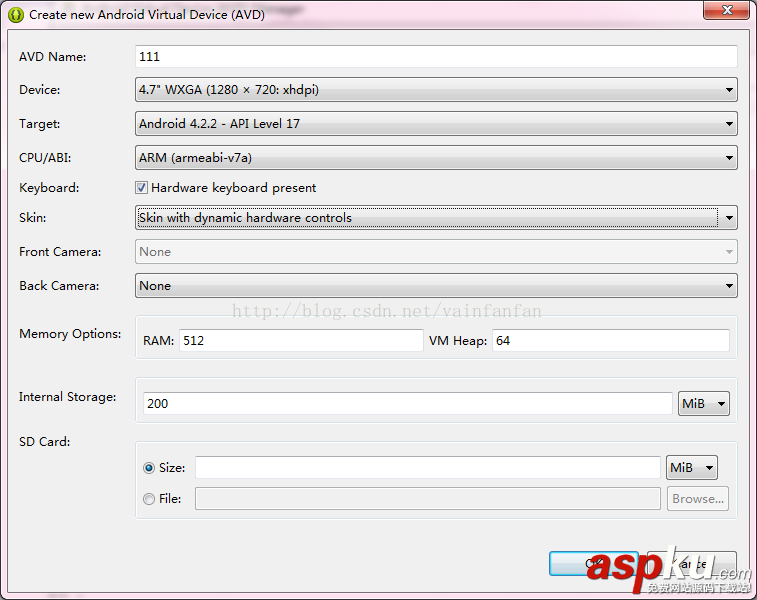The height and width of the screenshot is (600, 757).
Task: Open Internal Storage MiB unit dropdown
Action: [703, 404]
